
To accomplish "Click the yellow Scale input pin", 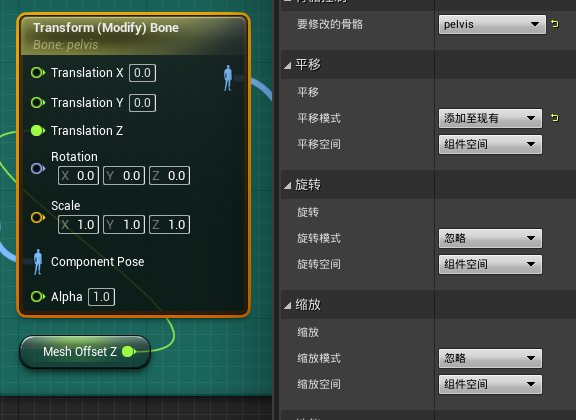I will [38, 218].
